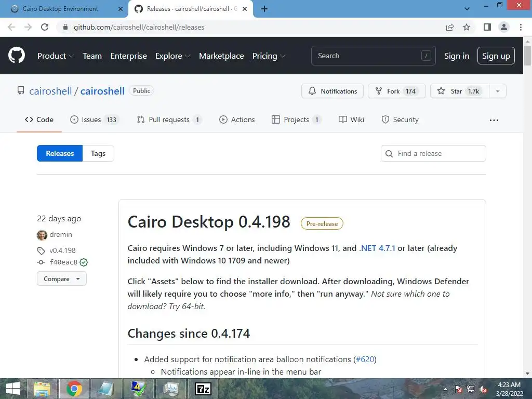The height and width of the screenshot is (399, 532).
Task: Click the Action Center flag icon
Action: point(458,389)
